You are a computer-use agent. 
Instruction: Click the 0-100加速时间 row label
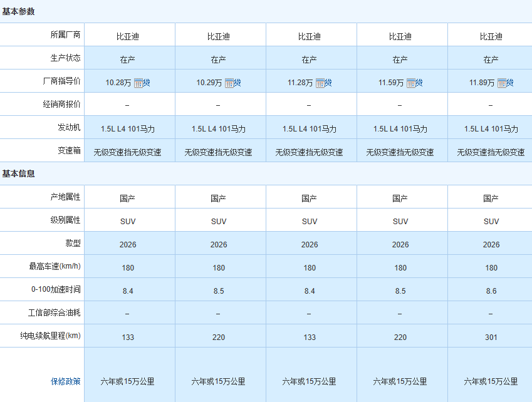pos(56,289)
